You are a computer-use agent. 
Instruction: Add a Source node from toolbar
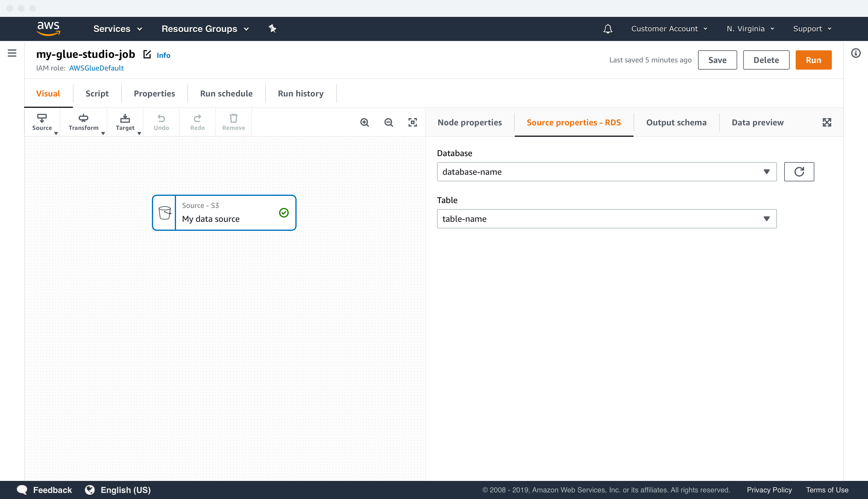[42, 122]
